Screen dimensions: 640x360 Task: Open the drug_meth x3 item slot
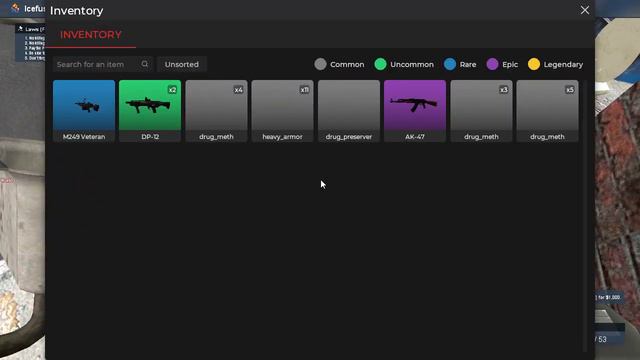(481, 111)
